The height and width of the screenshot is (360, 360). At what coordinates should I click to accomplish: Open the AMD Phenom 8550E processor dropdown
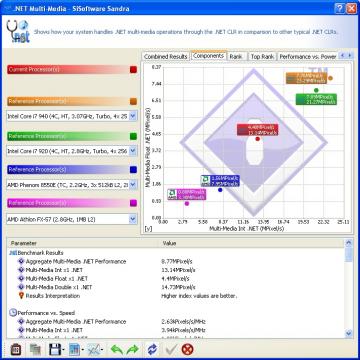coord(133,184)
